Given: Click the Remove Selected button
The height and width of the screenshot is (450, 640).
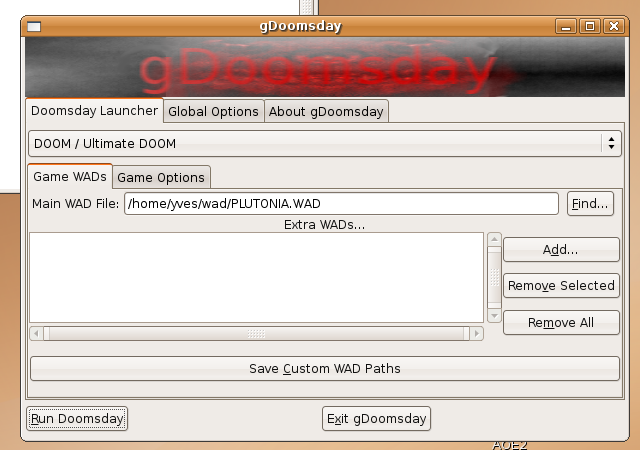Looking at the screenshot, I should coord(561,285).
